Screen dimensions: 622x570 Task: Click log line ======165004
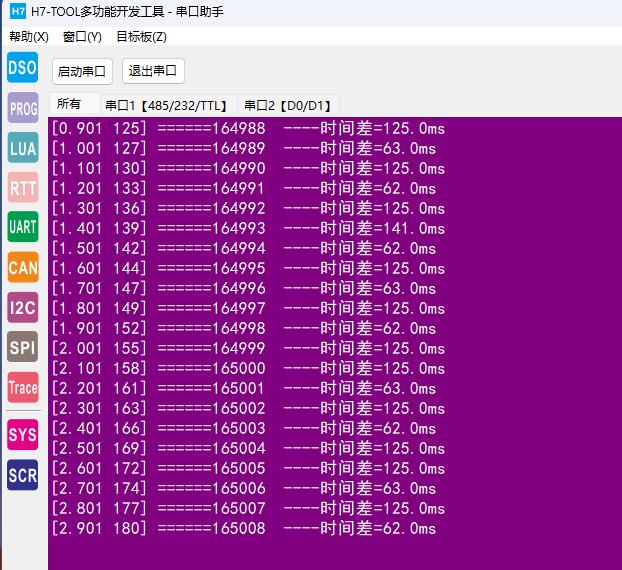pos(248,448)
